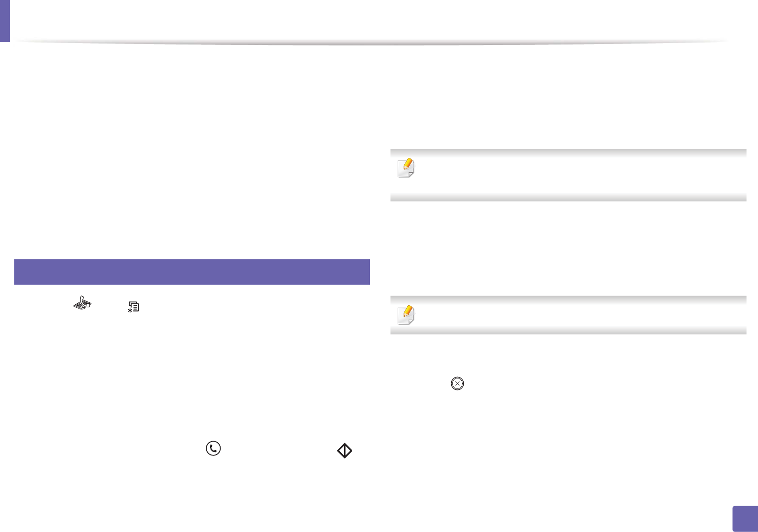Click the lower note box's bottom gray border
This screenshot has height=532, width=758.
pyautogui.click(x=568, y=331)
